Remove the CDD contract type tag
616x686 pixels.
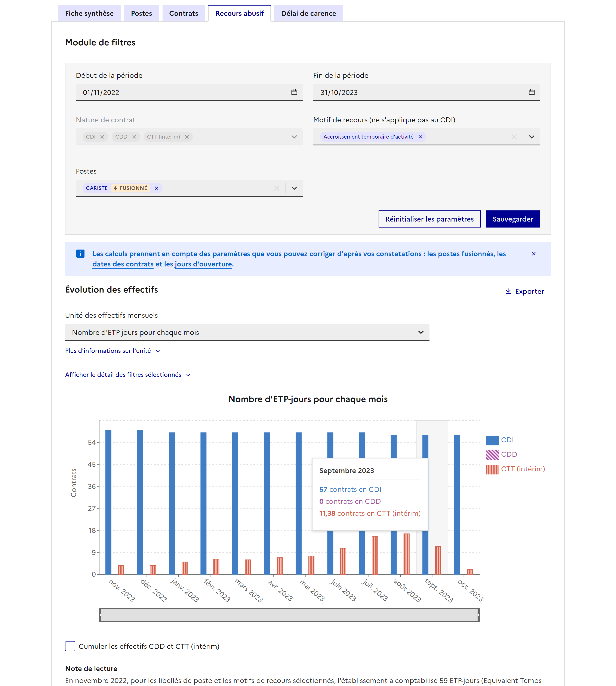click(134, 137)
